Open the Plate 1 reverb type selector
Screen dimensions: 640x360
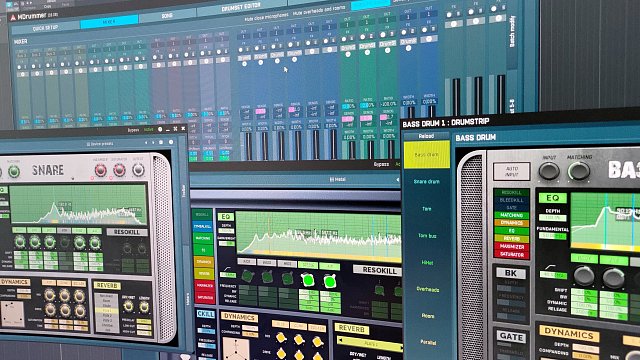coord(369,344)
